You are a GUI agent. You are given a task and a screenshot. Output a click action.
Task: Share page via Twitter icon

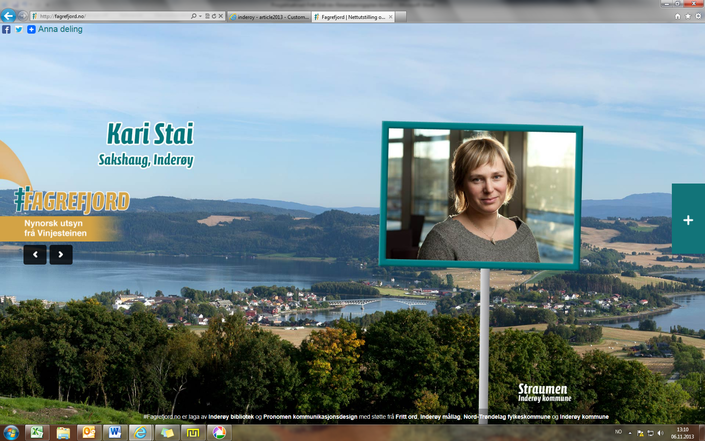click(x=19, y=29)
